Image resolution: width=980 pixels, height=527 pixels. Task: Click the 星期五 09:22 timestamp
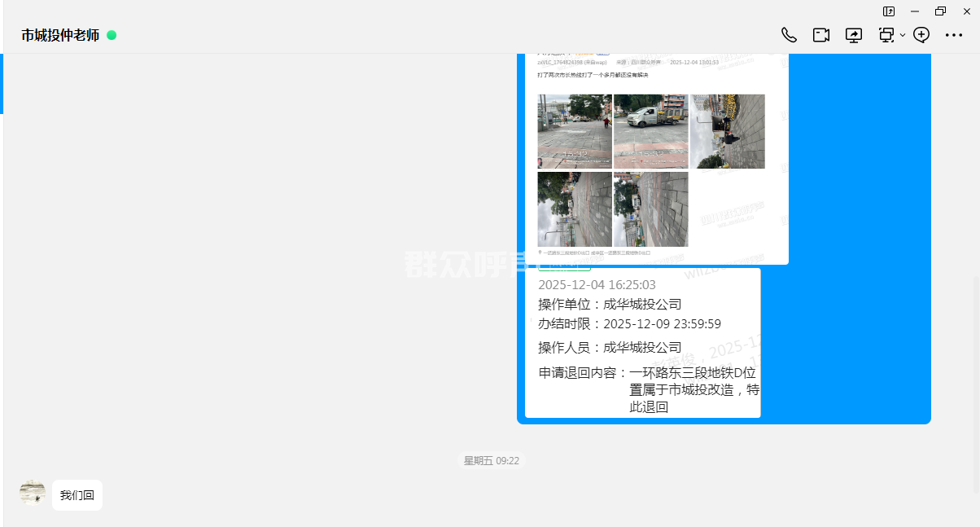pos(491,461)
